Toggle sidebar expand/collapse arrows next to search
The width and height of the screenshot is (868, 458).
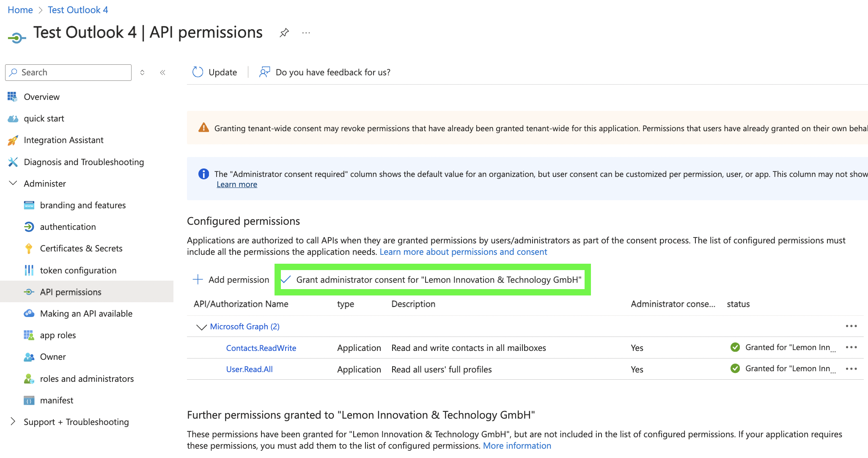coord(143,72)
